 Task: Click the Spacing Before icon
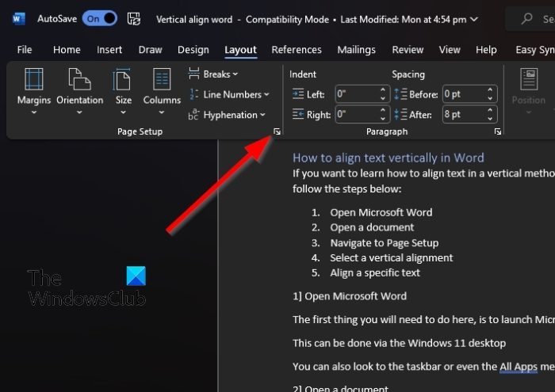[400, 94]
